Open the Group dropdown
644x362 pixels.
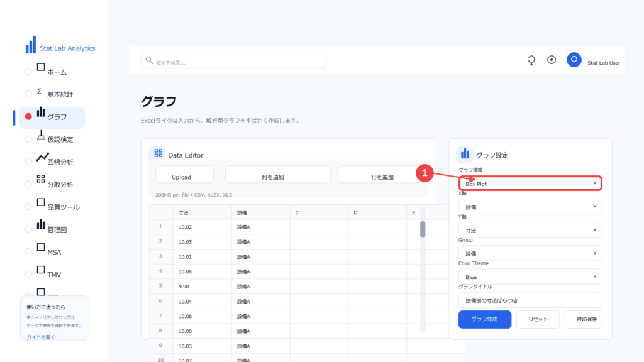click(530, 253)
